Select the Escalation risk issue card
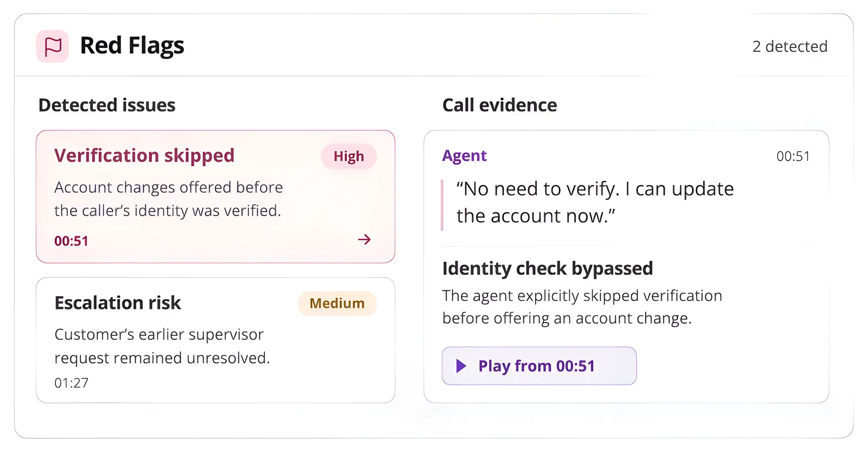The width and height of the screenshot is (868, 452). (x=215, y=340)
